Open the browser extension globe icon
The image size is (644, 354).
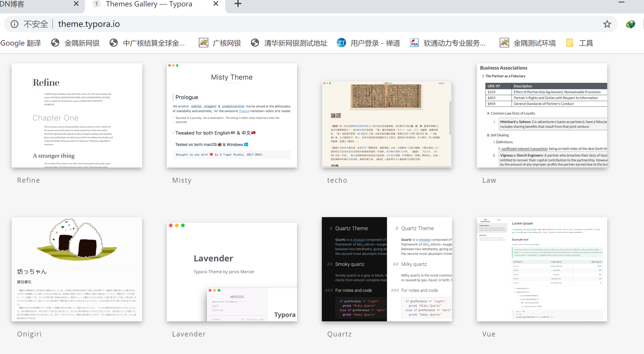(630, 24)
